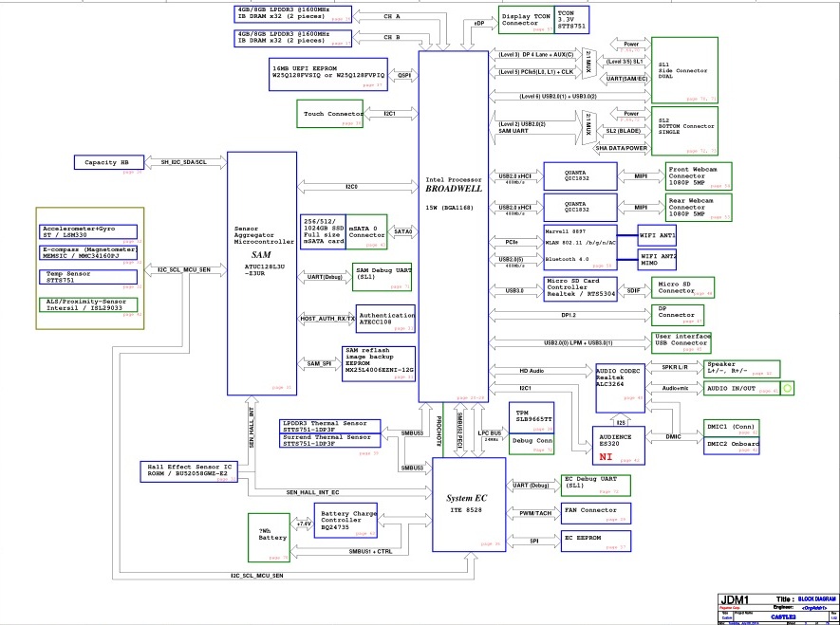
Task: Click the EC EEPROM box
Action: click(x=595, y=541)
